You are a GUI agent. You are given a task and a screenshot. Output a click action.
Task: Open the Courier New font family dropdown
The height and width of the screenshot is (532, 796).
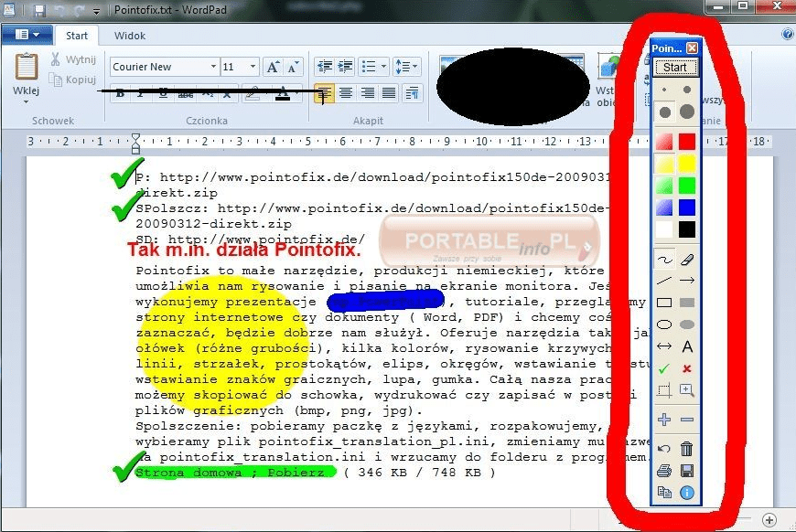[x=214, y=67]
